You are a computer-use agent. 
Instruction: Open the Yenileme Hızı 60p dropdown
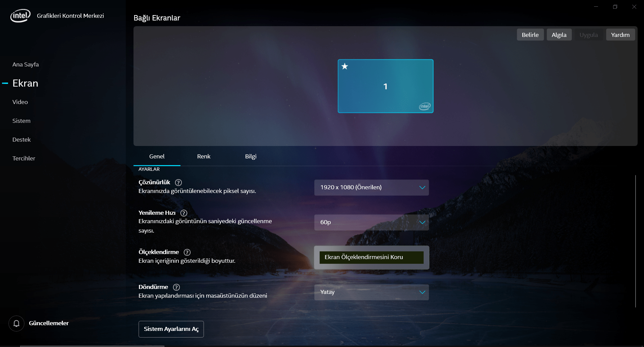[x=372, y=222]
